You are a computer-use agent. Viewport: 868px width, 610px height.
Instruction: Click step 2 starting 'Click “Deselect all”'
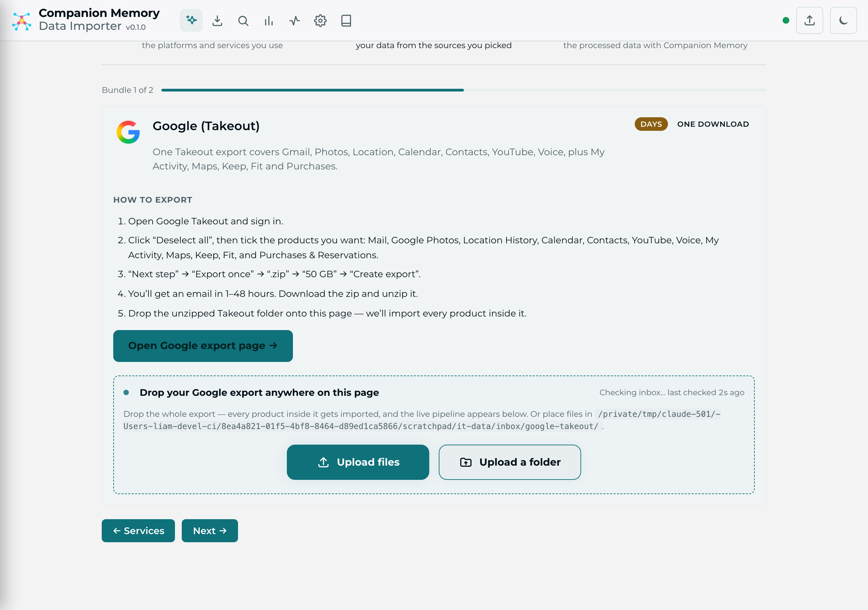tap(423, 247)
